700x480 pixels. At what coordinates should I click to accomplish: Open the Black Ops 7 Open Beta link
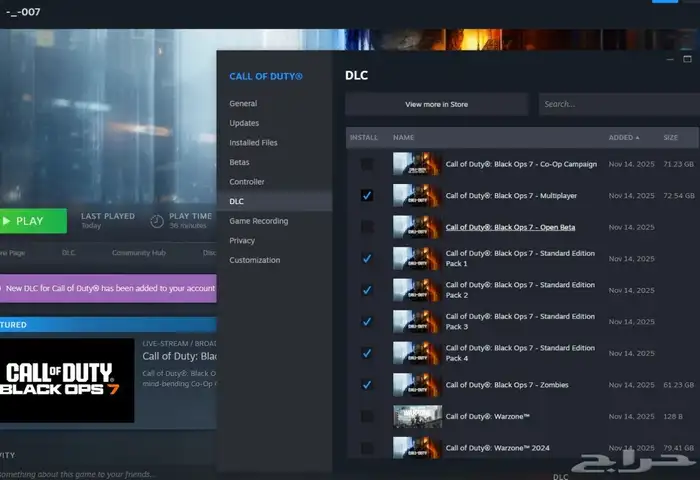pos(510,227)
